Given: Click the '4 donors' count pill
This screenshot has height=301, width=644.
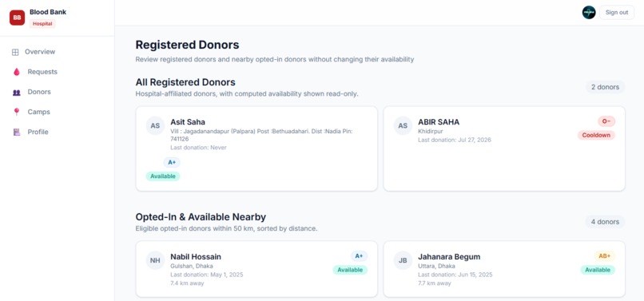Looking at the screenshot, I should point(605,222).
